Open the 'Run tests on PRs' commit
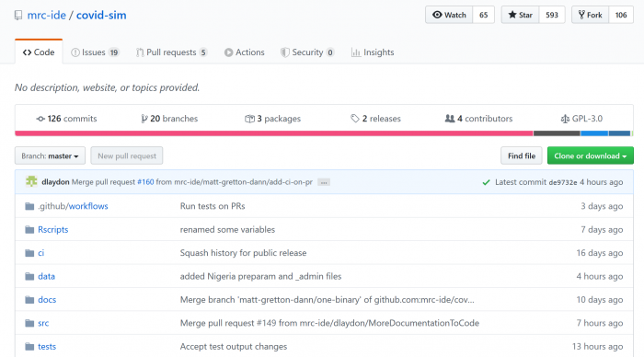 pyautogui.click(x=213, y=206)
